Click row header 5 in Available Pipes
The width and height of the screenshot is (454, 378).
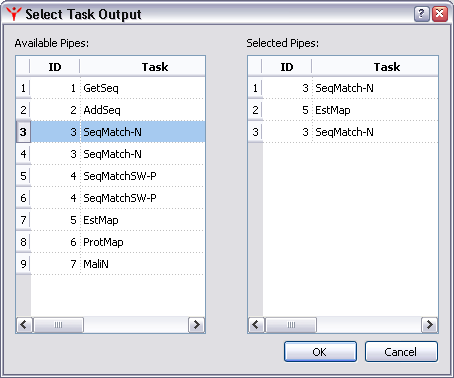pyautogui.click(x=23, y=176)
